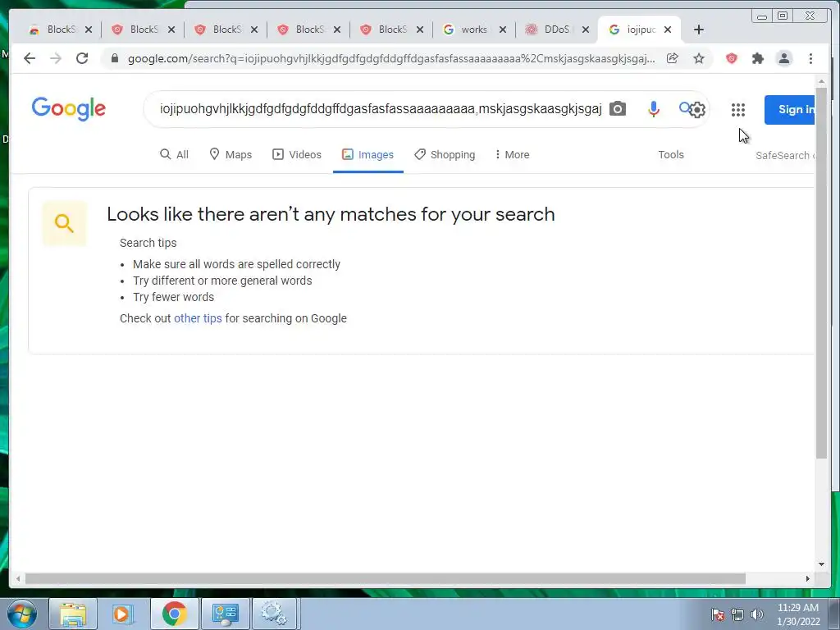The width and height of the screenshot is (840, 630).
Task: Open the control panel taskbar icon
Action: pos(225,614)
